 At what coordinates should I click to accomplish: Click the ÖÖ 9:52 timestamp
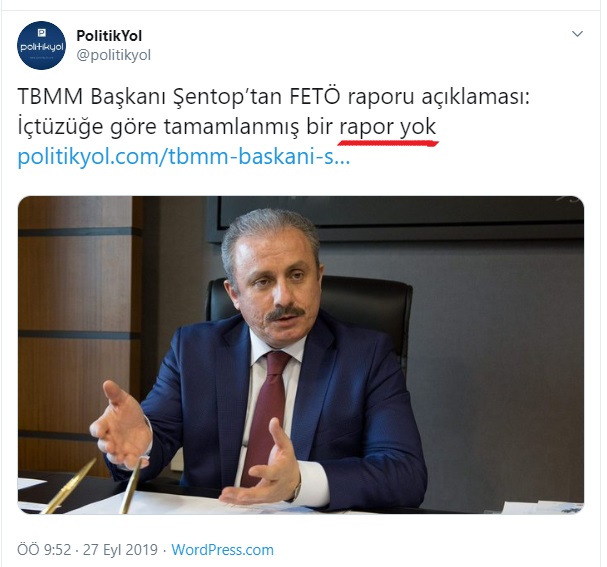pos(44,550)
